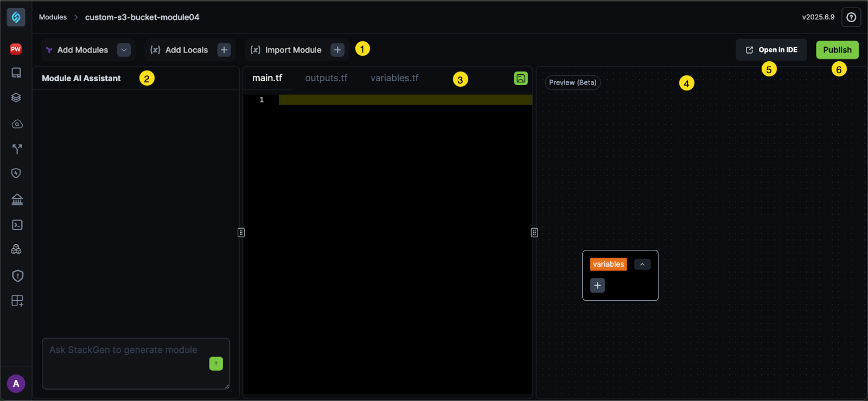The image size is (868, 401).
Task: Open the shield alert sidebar icon
Action: coord(17,276)
